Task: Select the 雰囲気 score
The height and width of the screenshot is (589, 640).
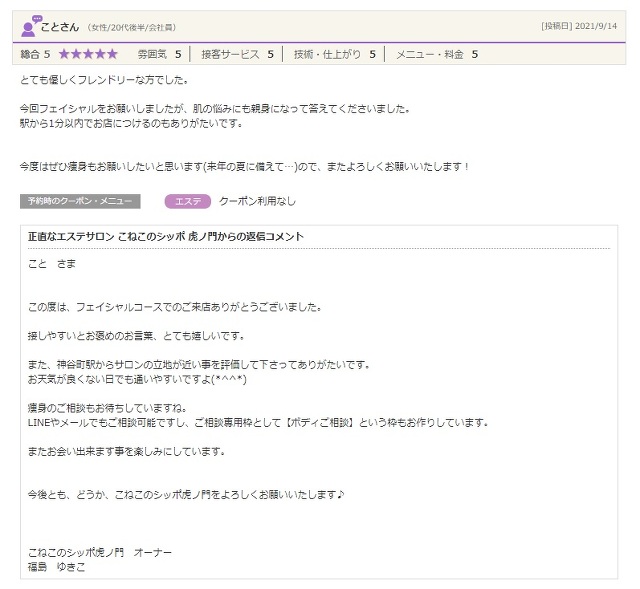Action: coord(159,54)
